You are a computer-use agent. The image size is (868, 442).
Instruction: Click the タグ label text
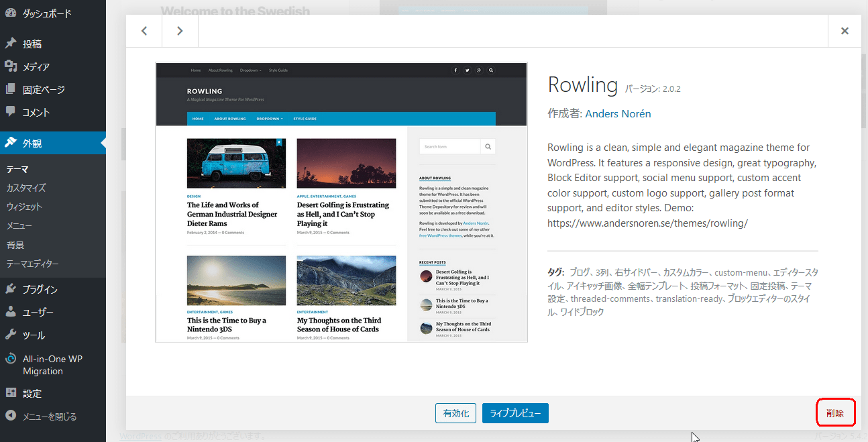pos(556,272)
